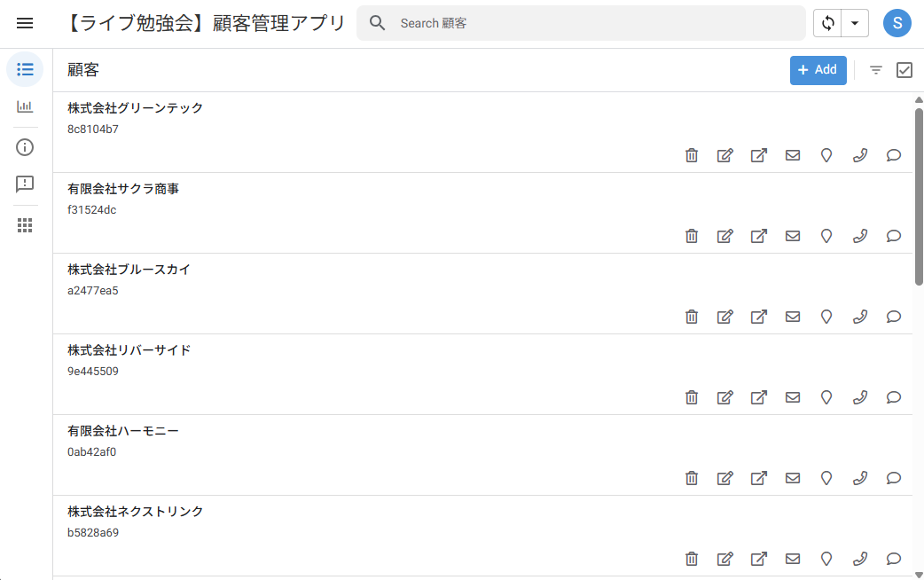Edit the 有限会社サクラ商事 record
The width and height of the screenshot is (924, 580).
tap(724, 236)
